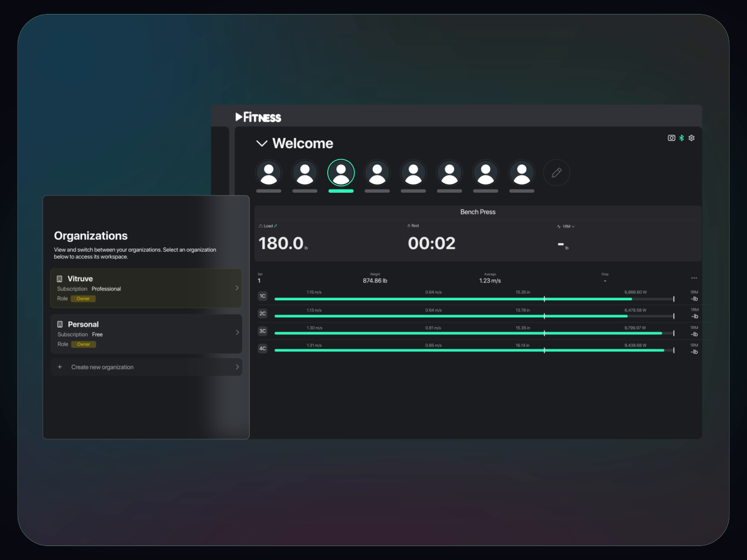
Task: Toggle the Bluetooth connection icon
Action: point(682,138)
